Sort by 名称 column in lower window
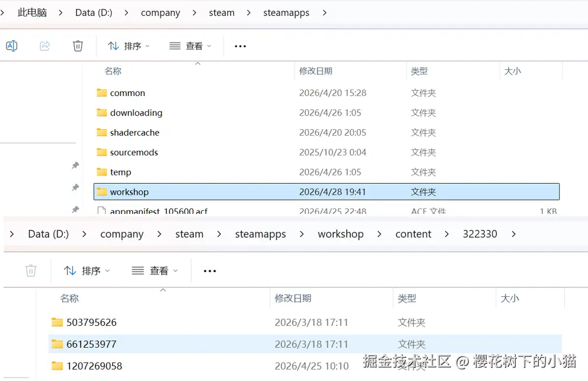The height and width of the screenshot is (381, 588). click(x=69, y=298)
